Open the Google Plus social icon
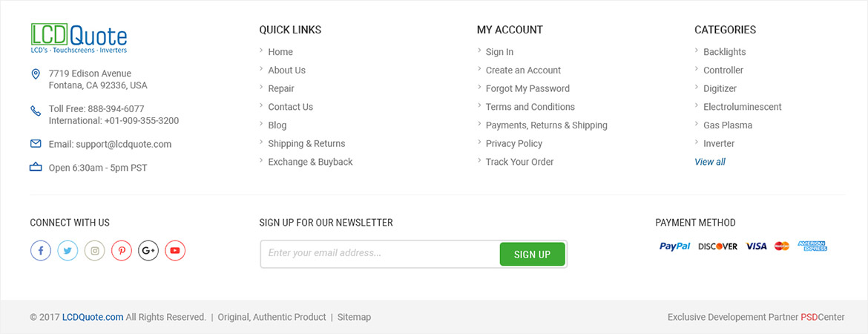Viewport: 868px width, 334px height. pos(148,250)
